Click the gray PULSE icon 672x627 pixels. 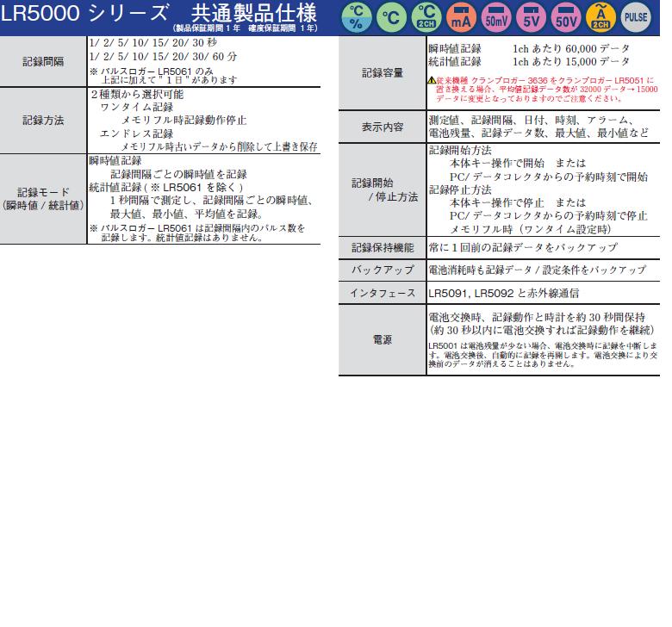636,17
